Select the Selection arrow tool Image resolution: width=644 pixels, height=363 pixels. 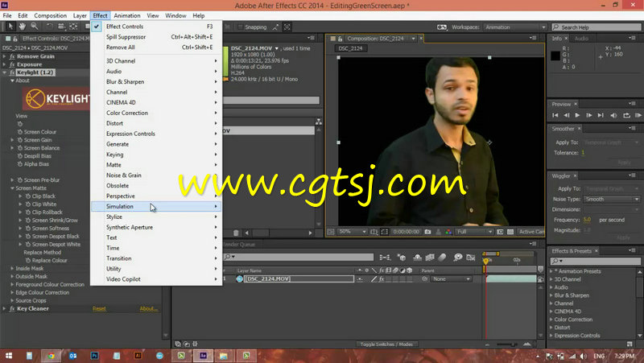(x=10, y=27)
